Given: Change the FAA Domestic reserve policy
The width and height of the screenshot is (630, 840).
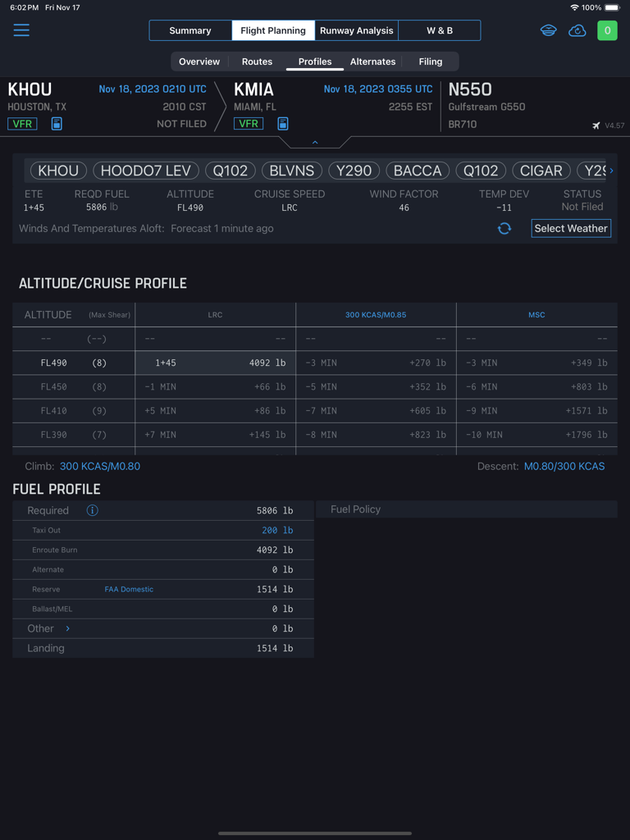Looking at the screenshot, I should [x=129, y=589].
